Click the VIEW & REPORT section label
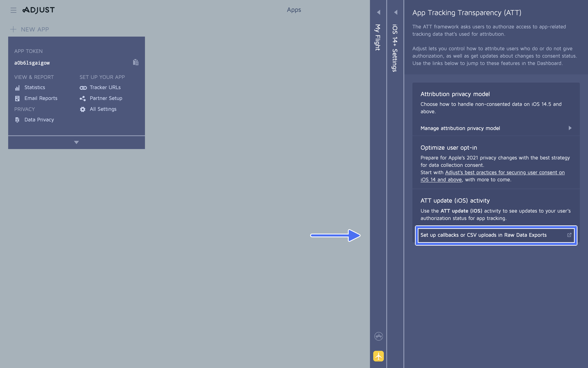Image resolution: width=588 pixels, height=368 pixels. pos(34,77)
